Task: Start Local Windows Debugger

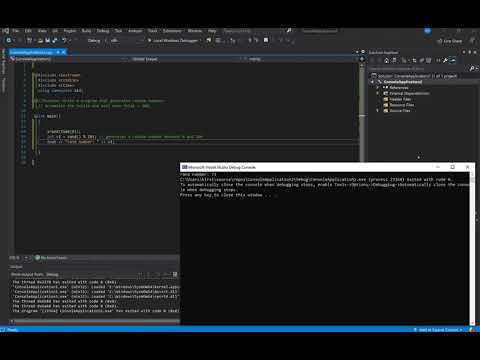Action: click(174, 41)
